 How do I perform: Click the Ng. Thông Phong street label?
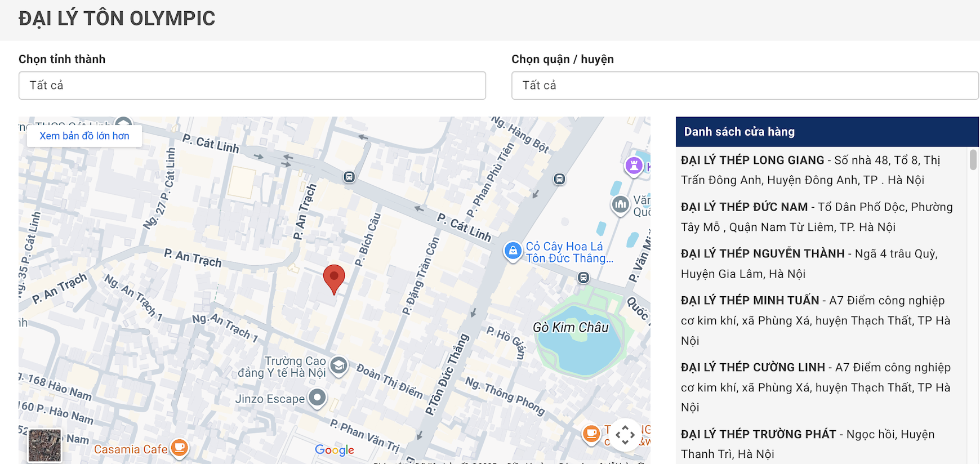[505, 396]
